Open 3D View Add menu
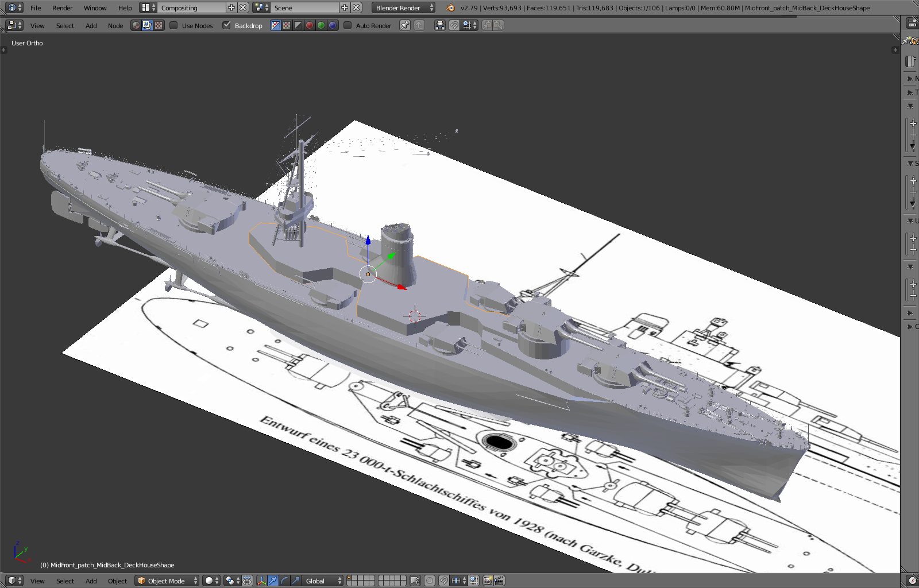The height and width of the screenshot is (588, 919). 91,581
